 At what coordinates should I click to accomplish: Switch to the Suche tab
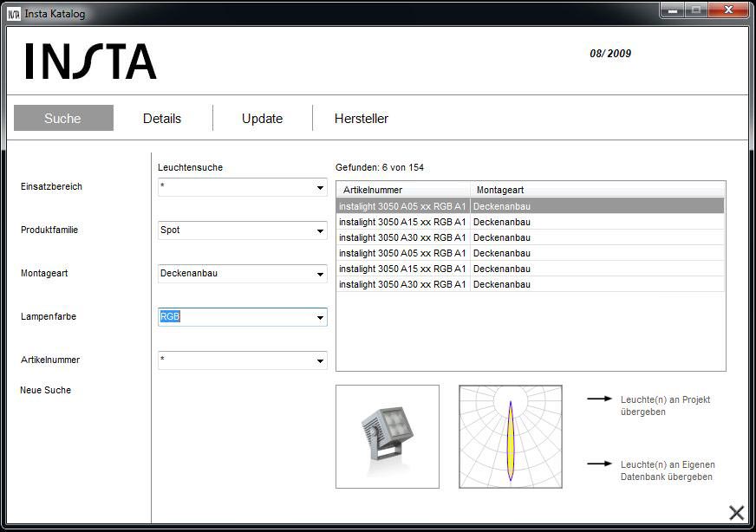coord(63,118)
